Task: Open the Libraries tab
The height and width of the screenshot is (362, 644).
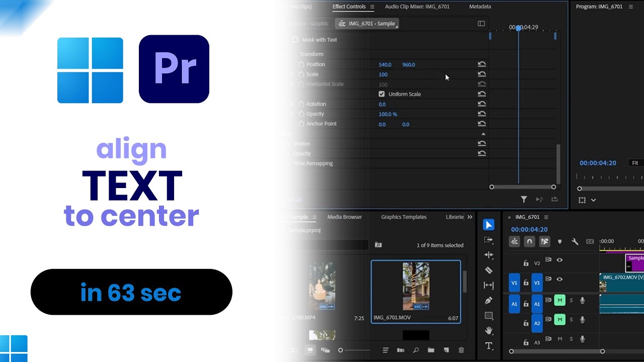Action: pyautogui.click(x=455, y=217)
